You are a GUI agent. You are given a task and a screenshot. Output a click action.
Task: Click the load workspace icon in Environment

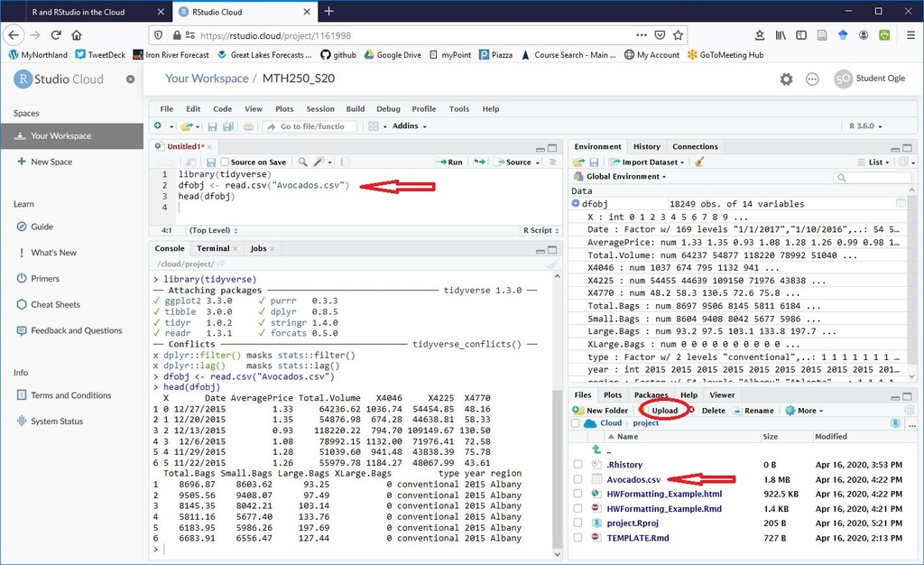click(x=578, y=162)
